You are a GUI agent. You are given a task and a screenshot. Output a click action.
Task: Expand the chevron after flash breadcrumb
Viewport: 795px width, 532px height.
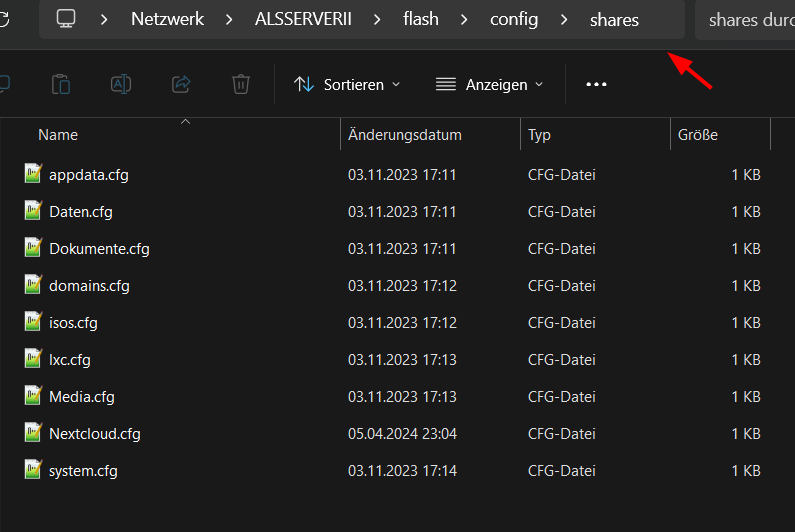tap(464, 20)
